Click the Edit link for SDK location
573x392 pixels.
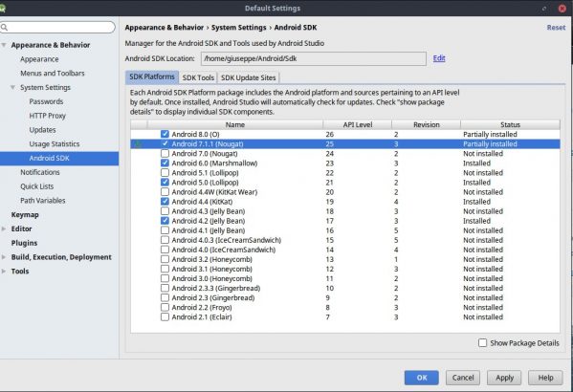click(x=439, y=58)
